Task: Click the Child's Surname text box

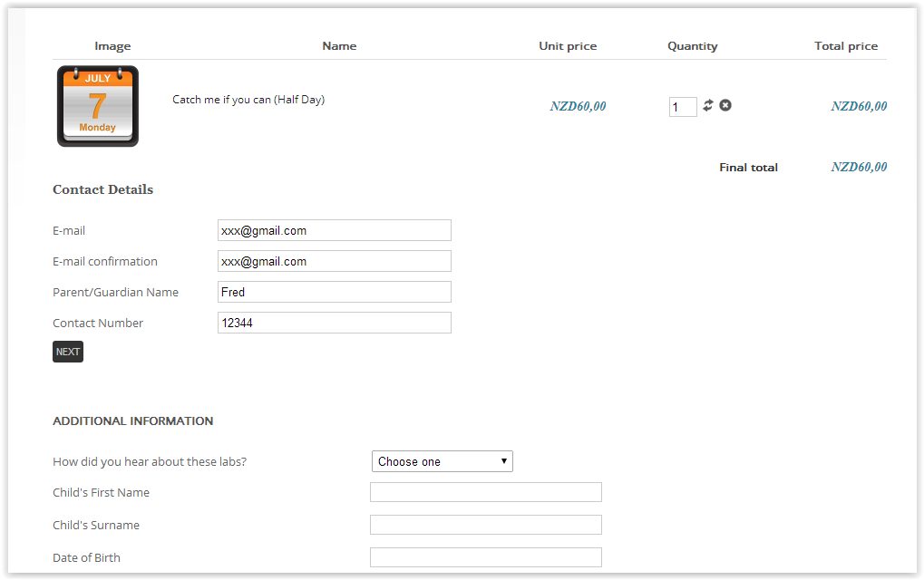Action: tap(485, 525)
